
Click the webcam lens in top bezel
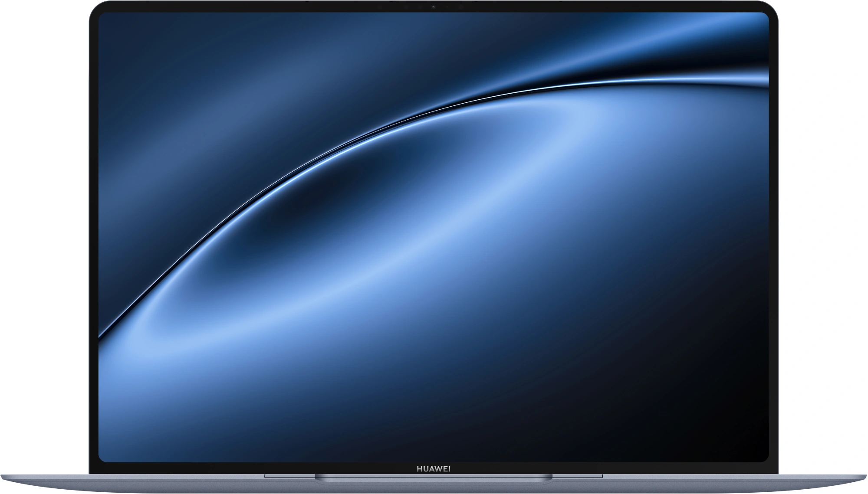pos(434,7)
